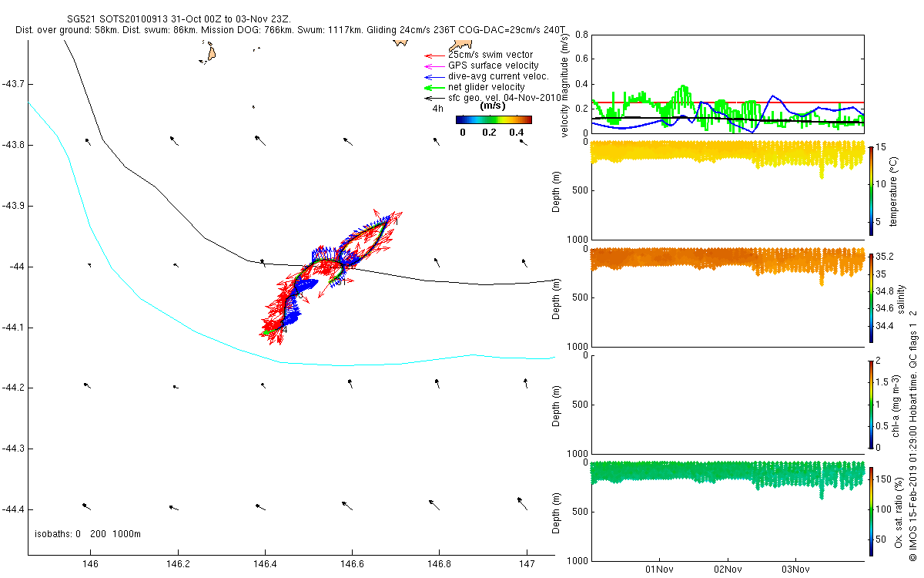Click the orange island shape near -43.65 latitude
Image resolution: width=924 pixels, height=578 pixels.
[x=209, y=54]
